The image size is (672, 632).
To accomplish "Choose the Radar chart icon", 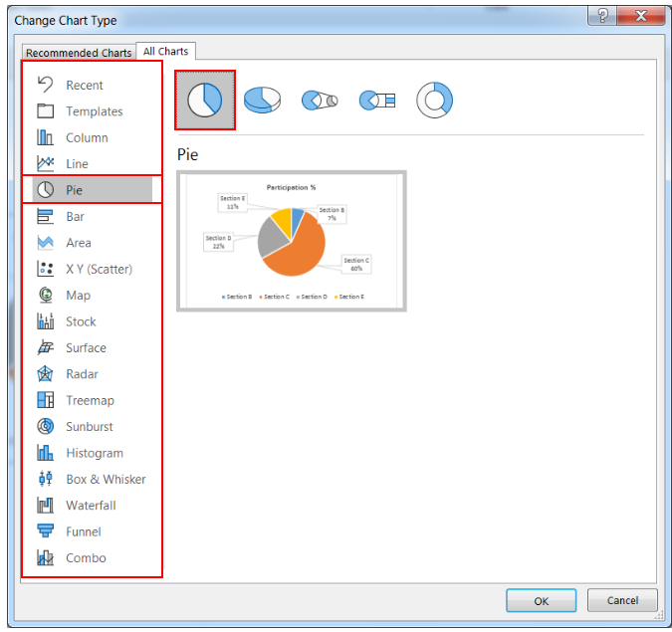I will coord(45,374).
